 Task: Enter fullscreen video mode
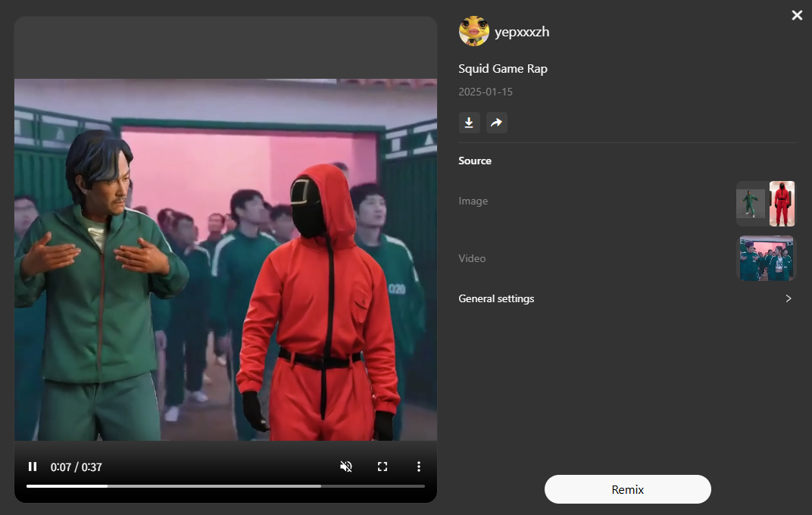[383, 467]
